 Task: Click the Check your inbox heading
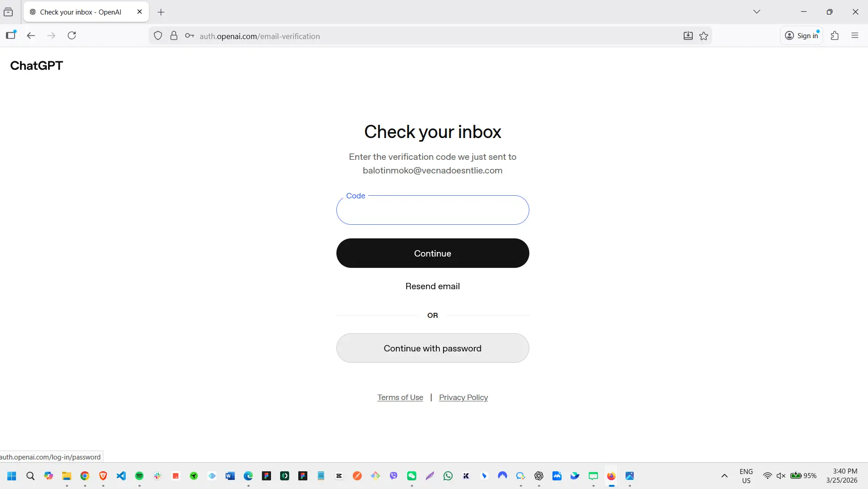433,132
